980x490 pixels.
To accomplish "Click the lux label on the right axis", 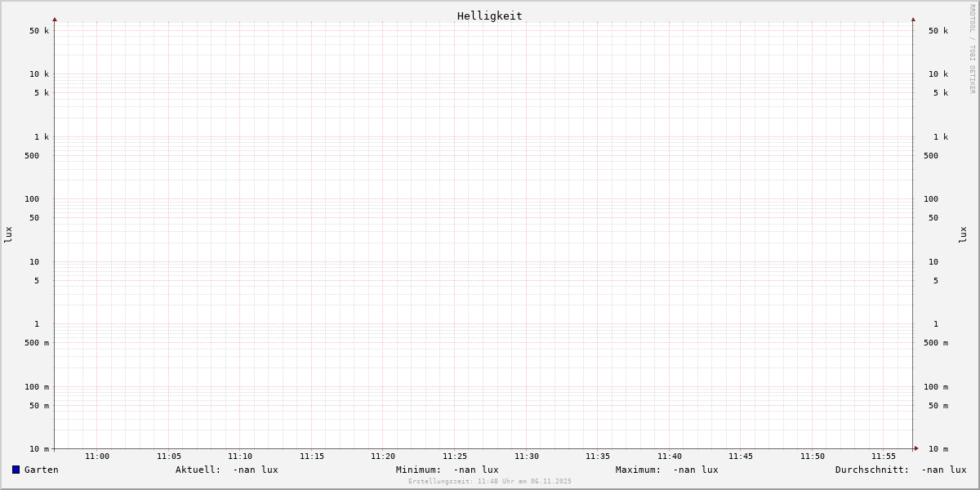I will (963, 234).
